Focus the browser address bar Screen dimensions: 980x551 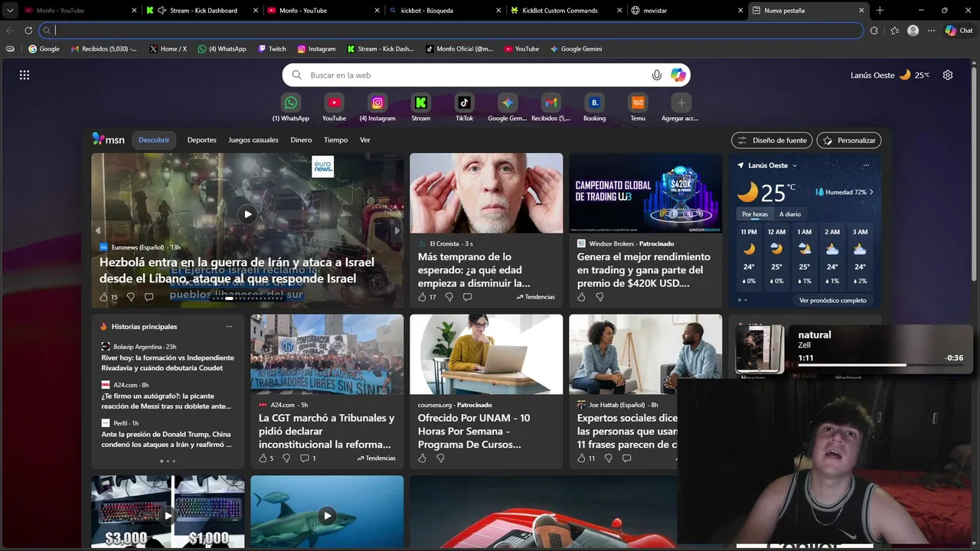point(452,31)
